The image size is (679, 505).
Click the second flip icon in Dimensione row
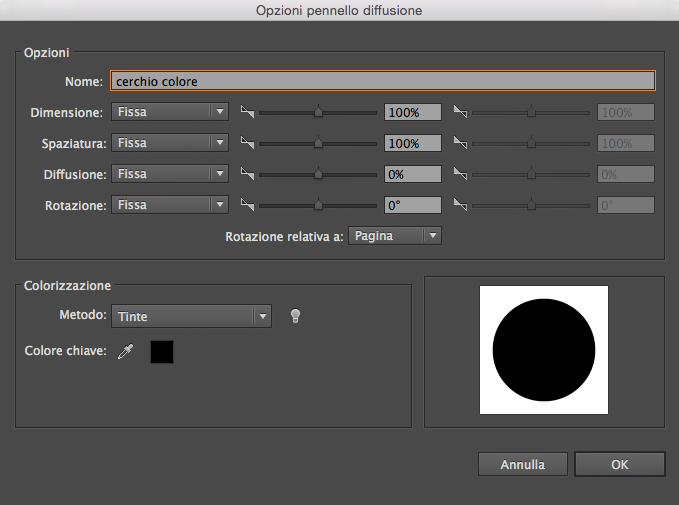coord(460,112)
